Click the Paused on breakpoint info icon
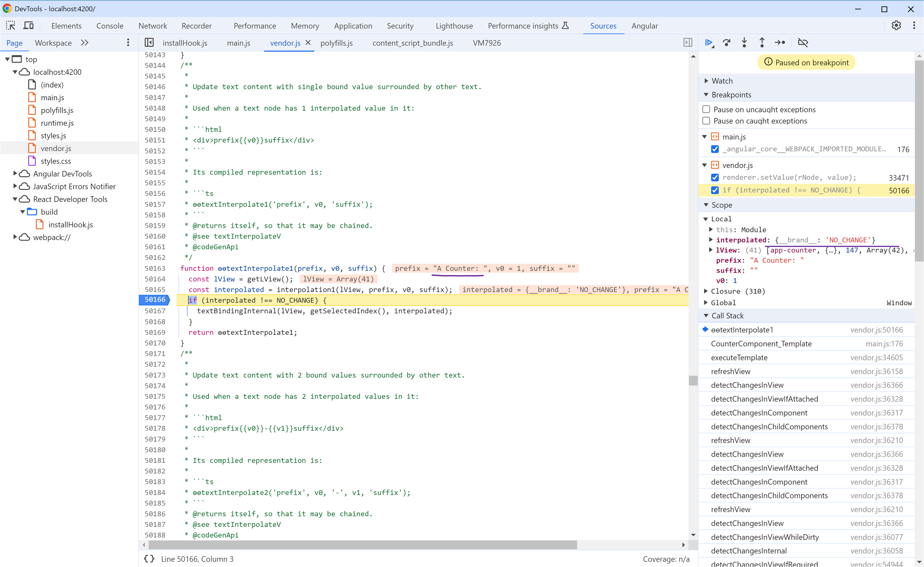The image size is (924, 567). tap(768, 62)
